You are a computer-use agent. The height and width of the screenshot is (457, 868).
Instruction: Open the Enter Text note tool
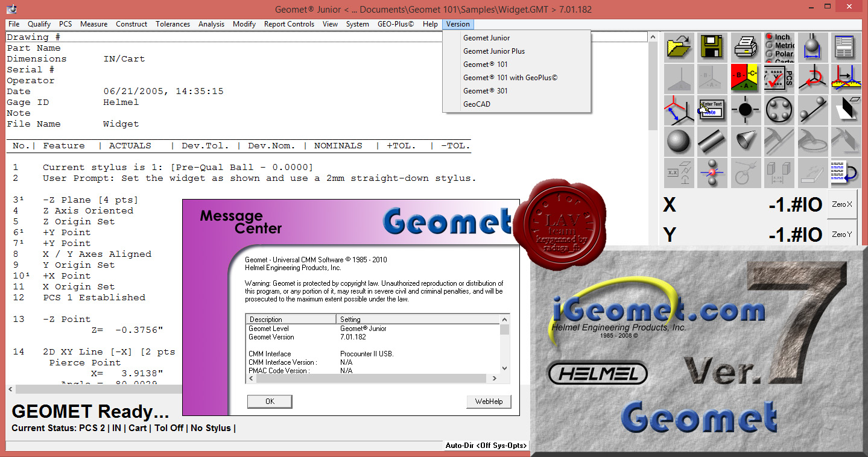click(712, 109)
